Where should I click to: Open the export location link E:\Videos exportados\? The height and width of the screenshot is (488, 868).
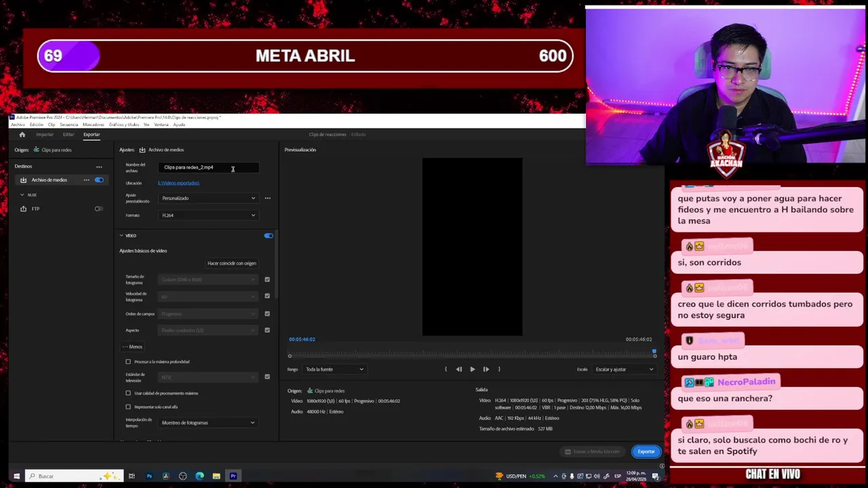[178, 183]
